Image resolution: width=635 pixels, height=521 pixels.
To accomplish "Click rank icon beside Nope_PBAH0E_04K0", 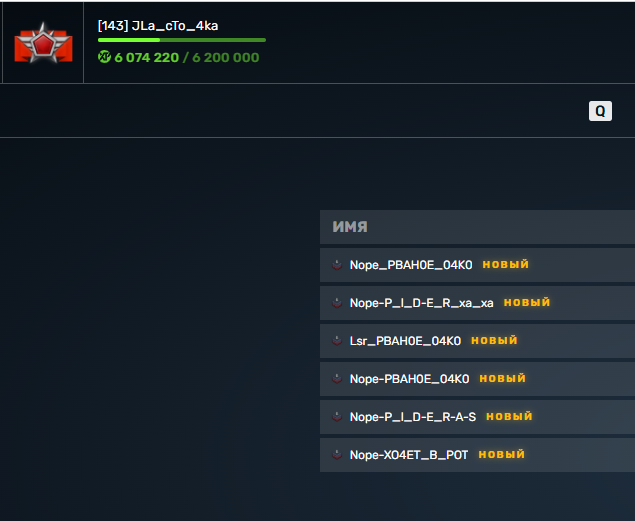I will click(x=337, y=265).
